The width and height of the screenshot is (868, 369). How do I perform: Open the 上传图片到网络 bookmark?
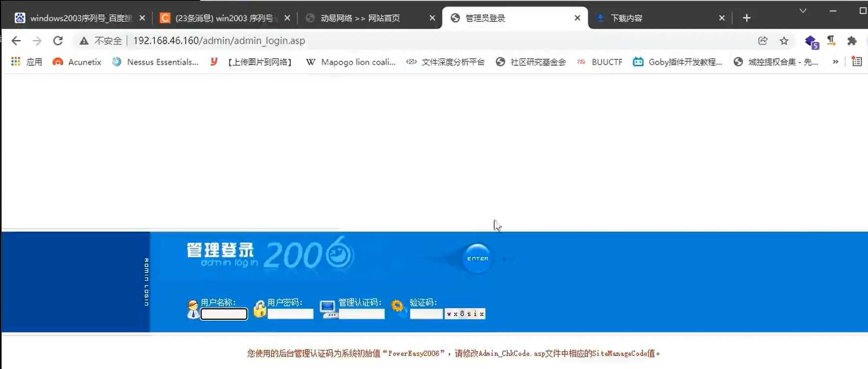click(252, 62)
